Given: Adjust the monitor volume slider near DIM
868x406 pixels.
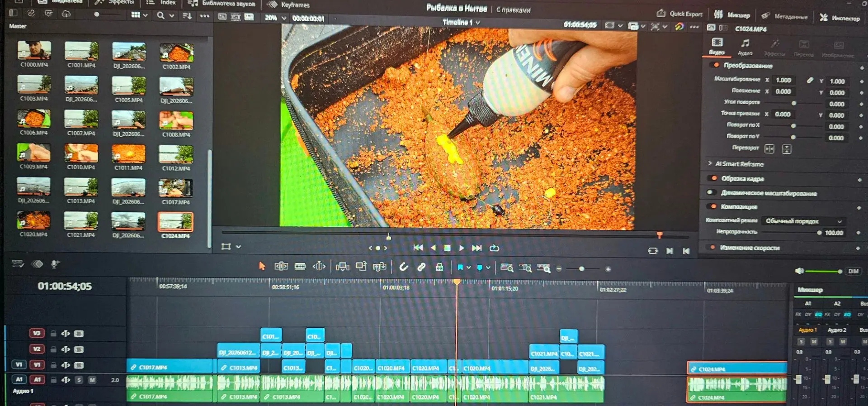Looking at the screenshot, I should click(823, 271).
